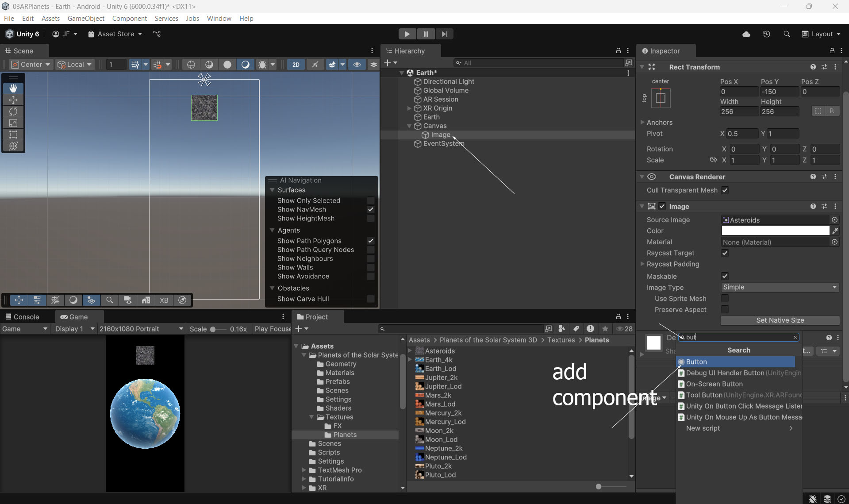Click the Set Native Size button
849x504 pixels.
tap(780, 320)
